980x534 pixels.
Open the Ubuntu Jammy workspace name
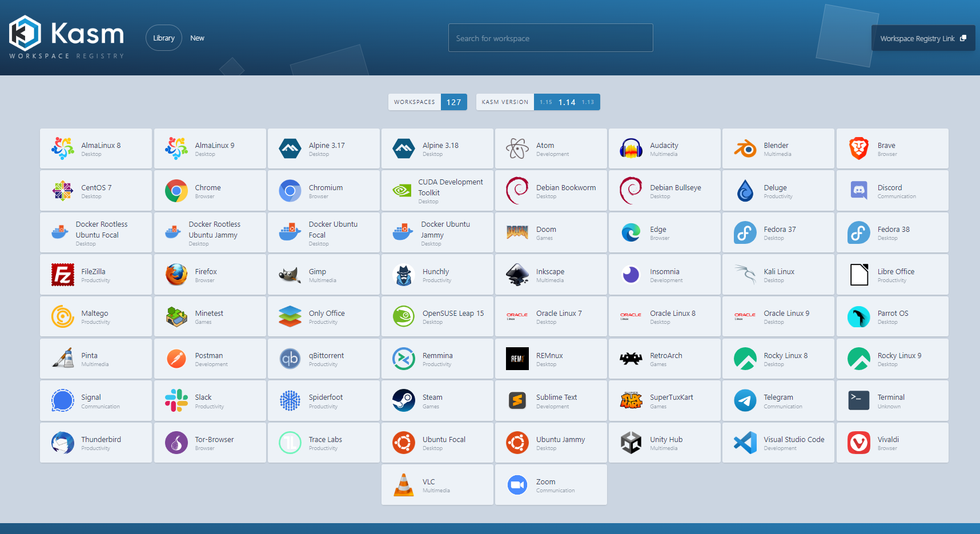click(x=561, y=439)
